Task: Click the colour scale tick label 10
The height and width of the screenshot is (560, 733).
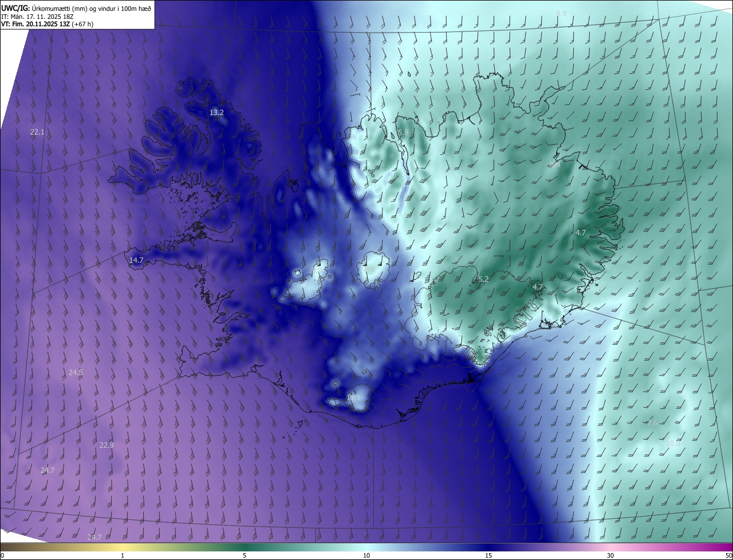Action: pyautogui.click(x=366, y=556)
